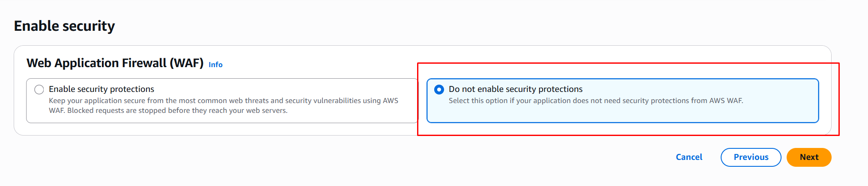The image size is (868, 186).
Task: Click the selected Do not enable radio circle
Action: click(x=439, y=89)
